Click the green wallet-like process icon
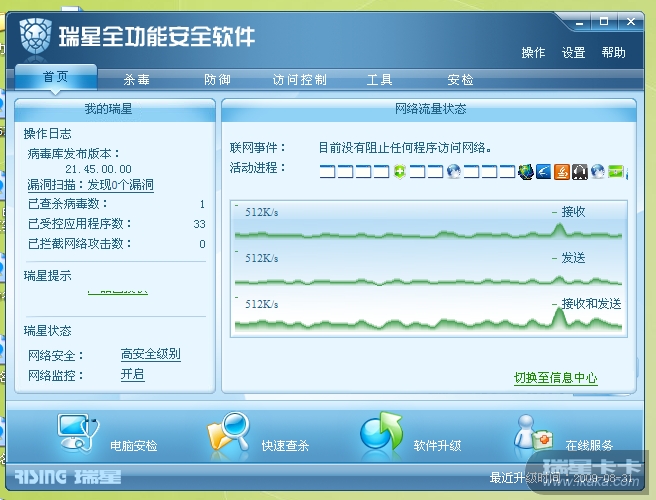 pos(616,172)
